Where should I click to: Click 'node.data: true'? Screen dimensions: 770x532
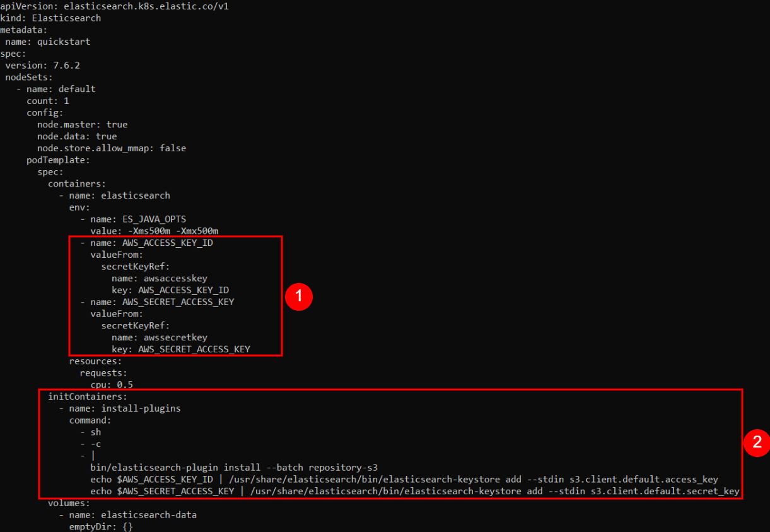pyautogui.click(x=77, y=136)
